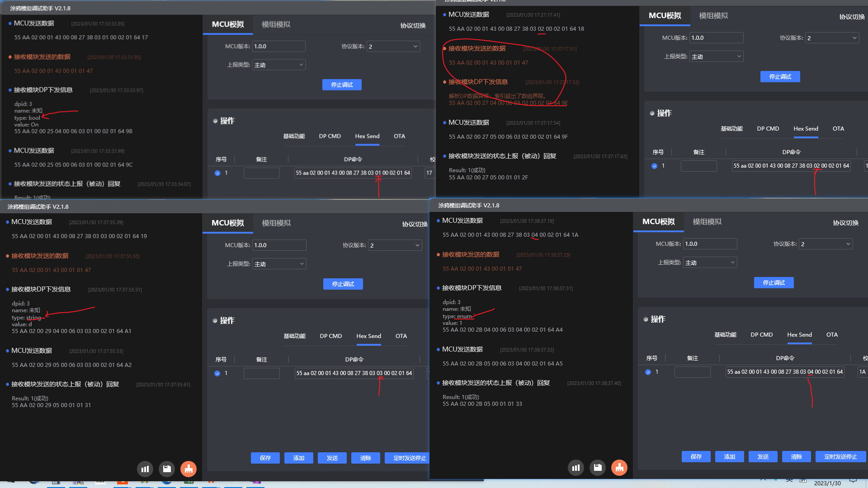Select Hex Send tab in bottom-right window
The width and height of the screenshot is (868, 488).
[799, 335]
